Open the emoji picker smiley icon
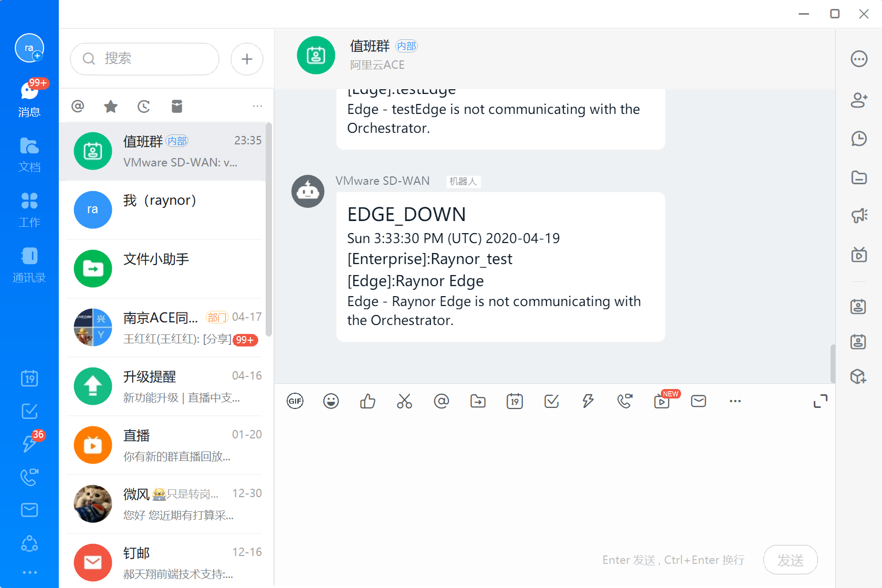 tap(331, 401)
